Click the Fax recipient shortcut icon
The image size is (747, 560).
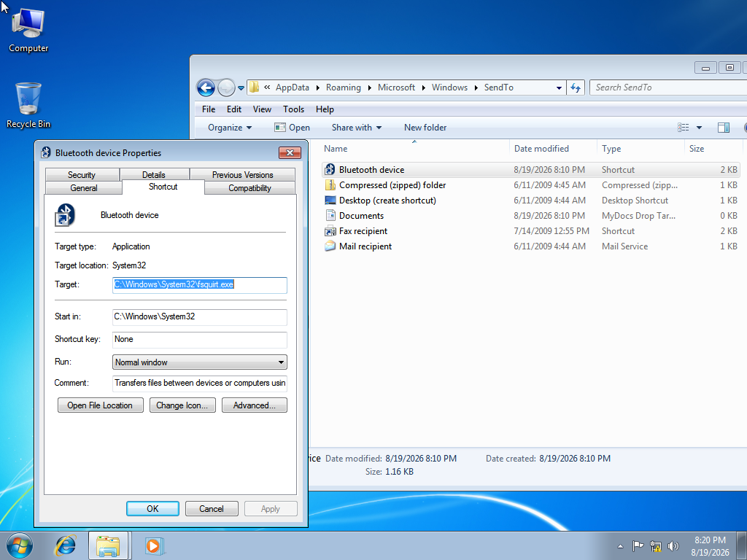(x=330, y=231)
